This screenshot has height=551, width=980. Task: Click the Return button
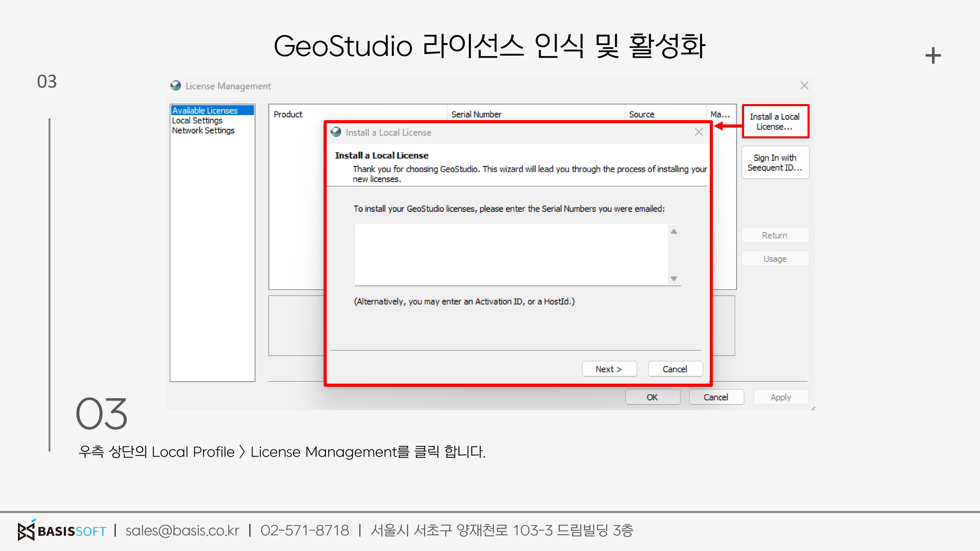coord(775,235)
